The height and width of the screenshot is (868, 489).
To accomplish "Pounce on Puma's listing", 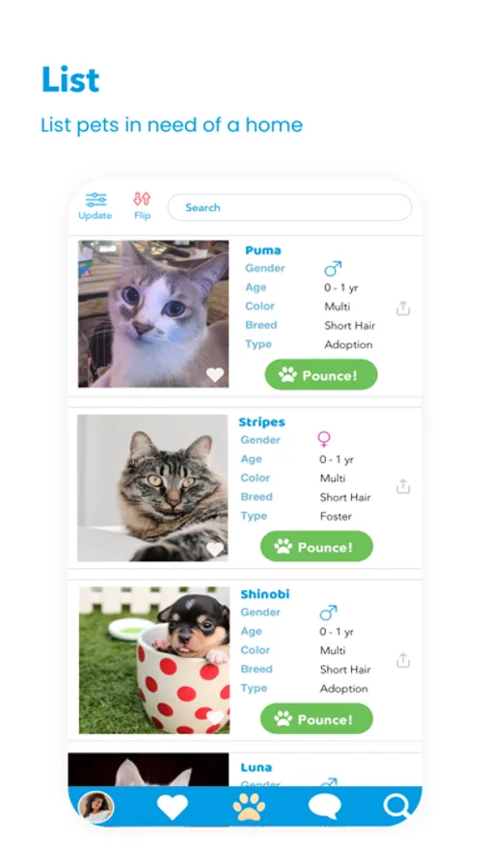I will point(321,375).
